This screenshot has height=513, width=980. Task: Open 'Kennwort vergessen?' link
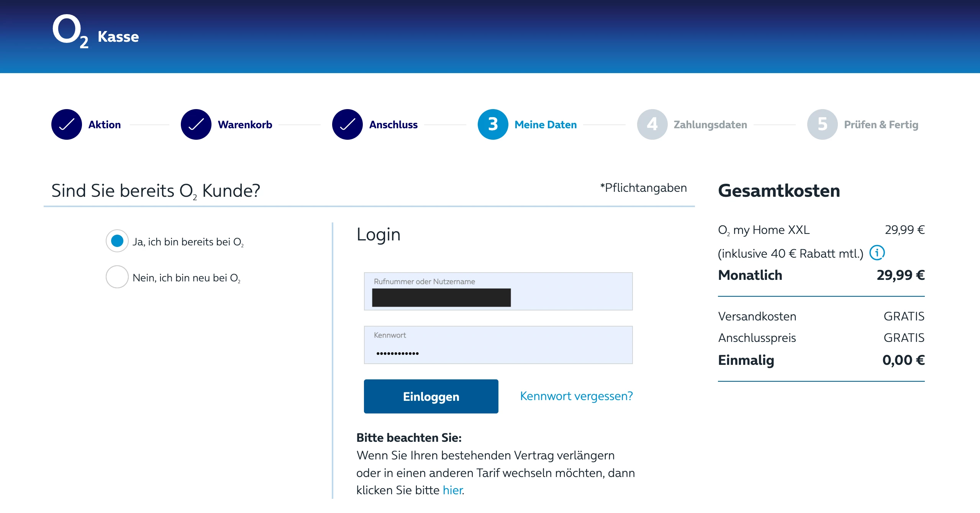(x=576, y=396)
